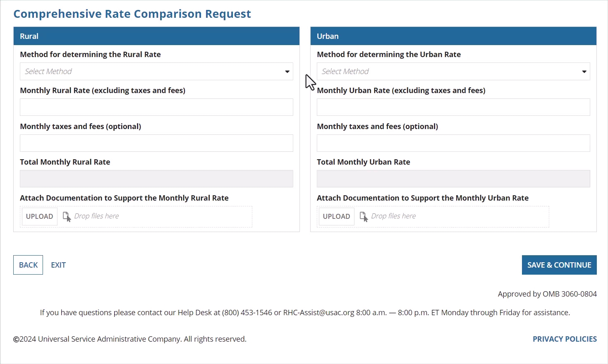Click the Urban file drop icon

pyautogui.click(x=364, y=217)
